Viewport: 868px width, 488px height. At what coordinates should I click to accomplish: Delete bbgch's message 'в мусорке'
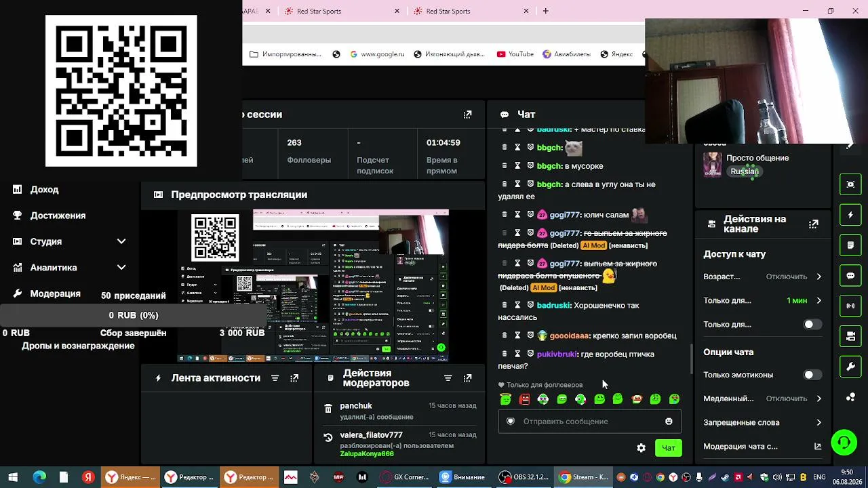coord(505,165)
